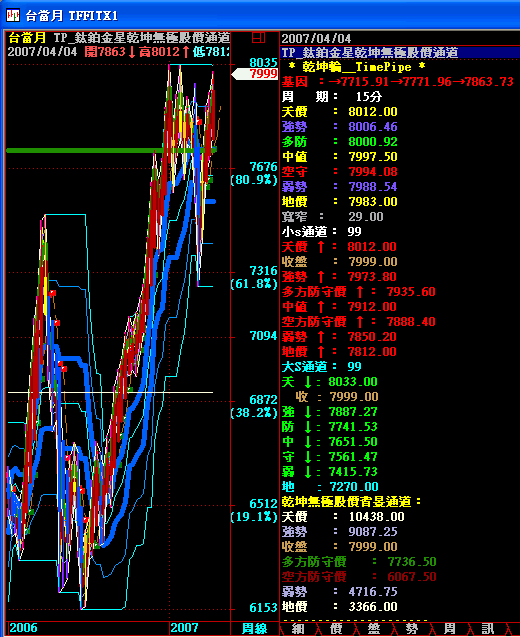Screen dimensions: 520x637
Task: Click the 2007/04/04 date in info panel
Action: click(316, 39)
